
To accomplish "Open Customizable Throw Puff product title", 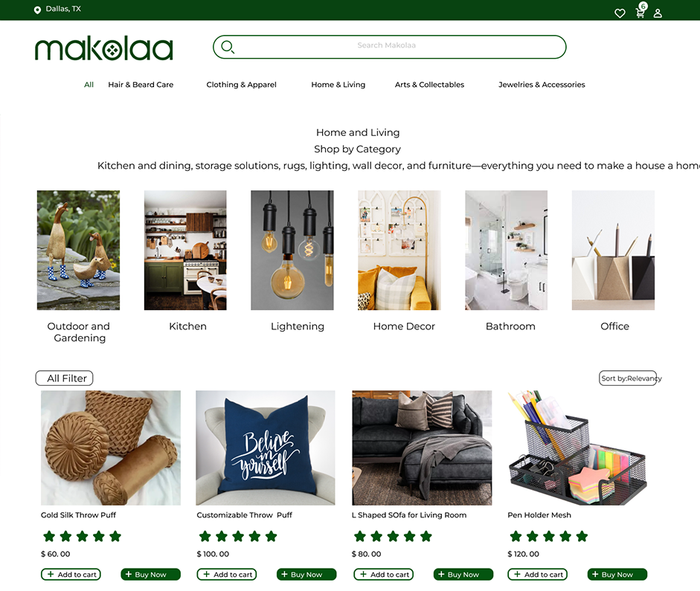I will (x=244, y=515).
